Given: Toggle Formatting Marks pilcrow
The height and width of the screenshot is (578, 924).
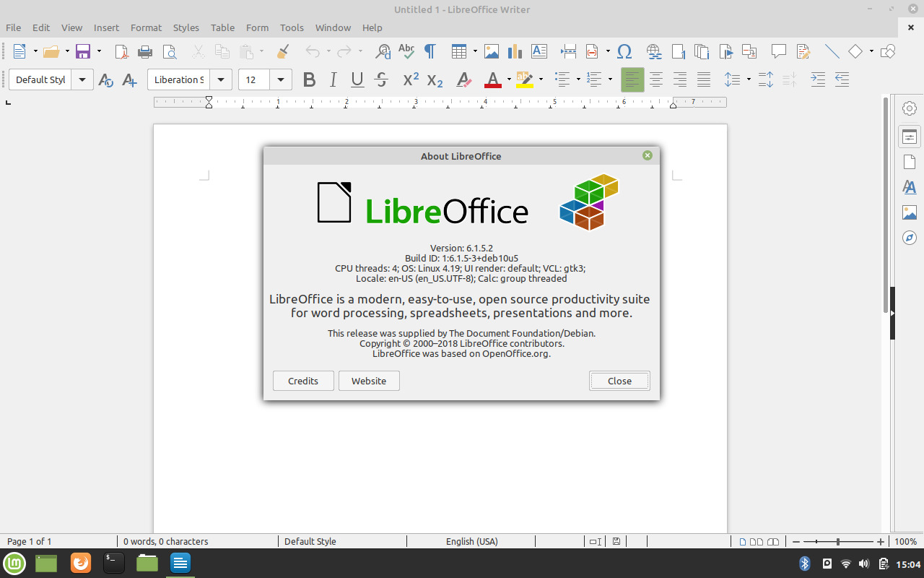Looking at the screenshot, I should tap(430, 51).
